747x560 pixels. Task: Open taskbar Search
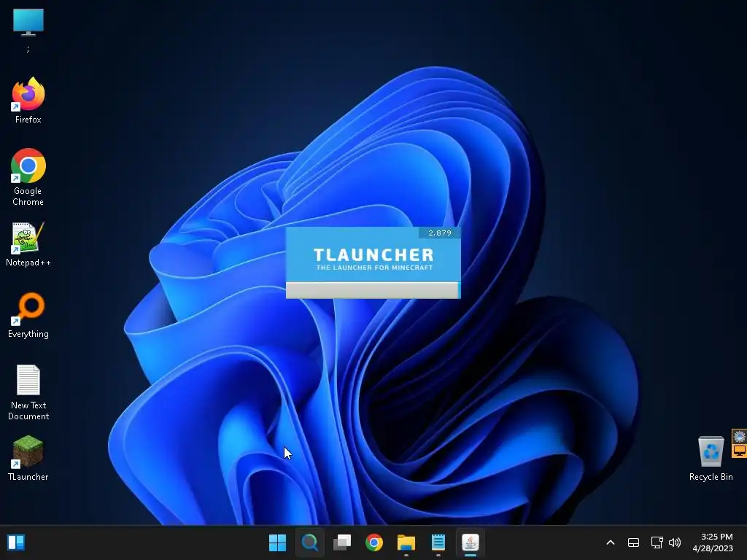point(309,542)
